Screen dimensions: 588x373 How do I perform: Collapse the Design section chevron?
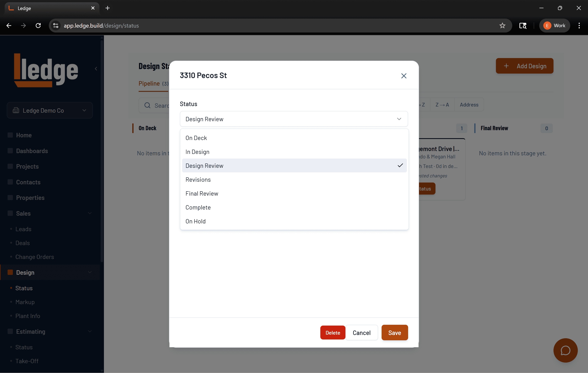coord(90,272)
